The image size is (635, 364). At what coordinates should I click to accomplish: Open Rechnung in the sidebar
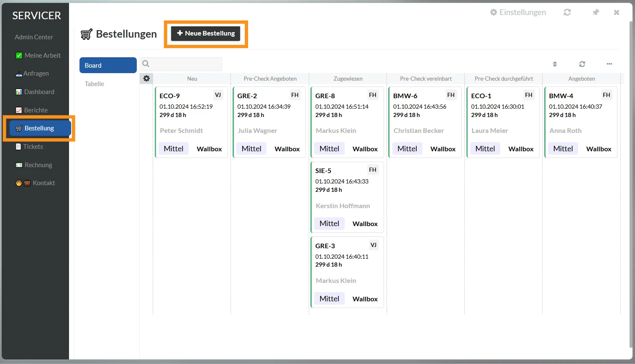(34, 165)
